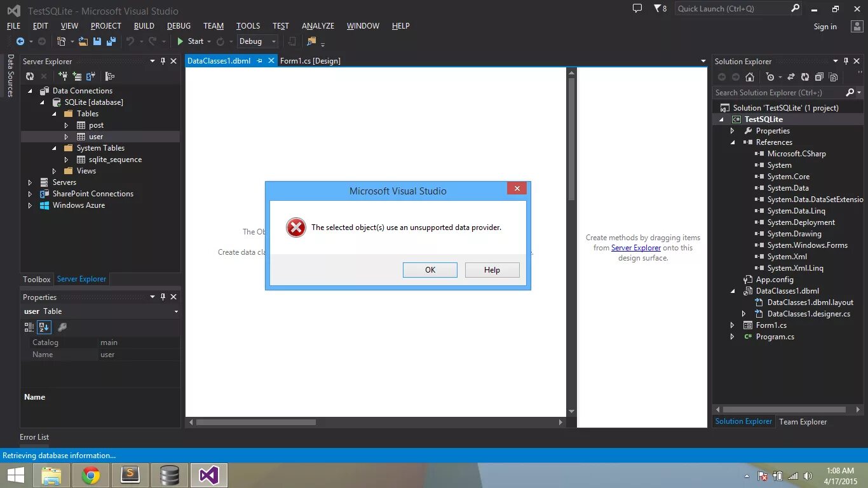This screenshot has width=868, height=488.
Task: Click Collapse All icon in Solution Explorer
Action: pyautogui.click(x=819, y=77)
